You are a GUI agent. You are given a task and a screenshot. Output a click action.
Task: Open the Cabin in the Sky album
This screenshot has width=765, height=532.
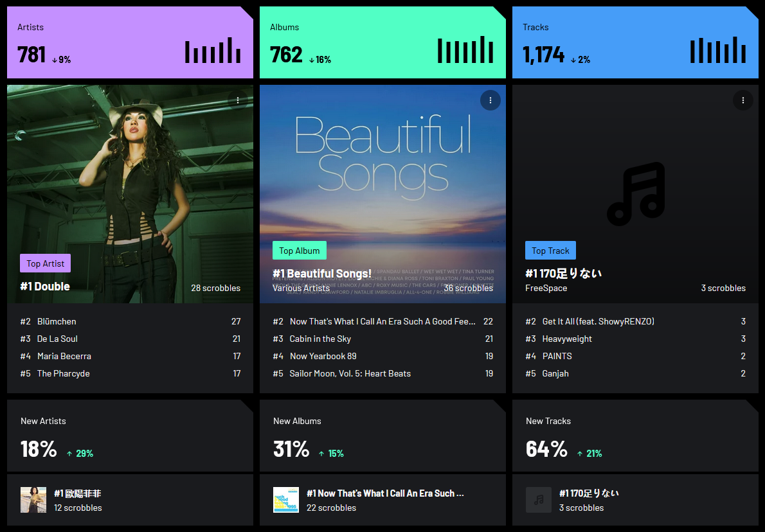pos(320,339)
